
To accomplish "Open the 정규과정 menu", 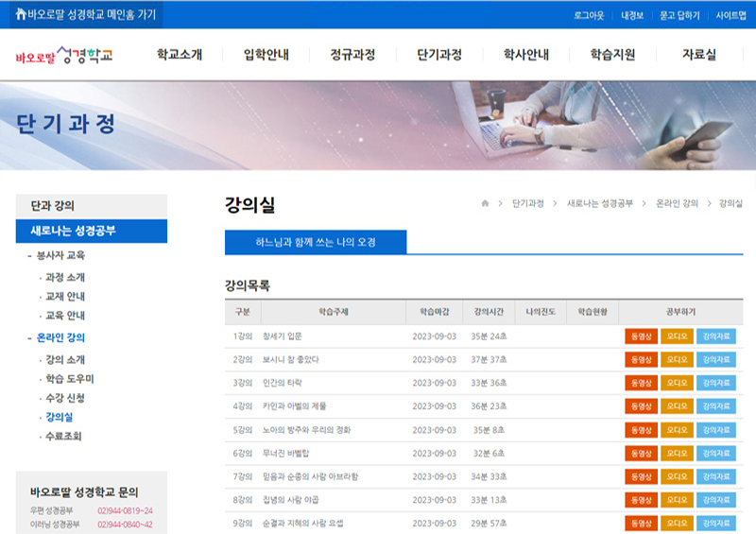I will [x=352, y=55].
